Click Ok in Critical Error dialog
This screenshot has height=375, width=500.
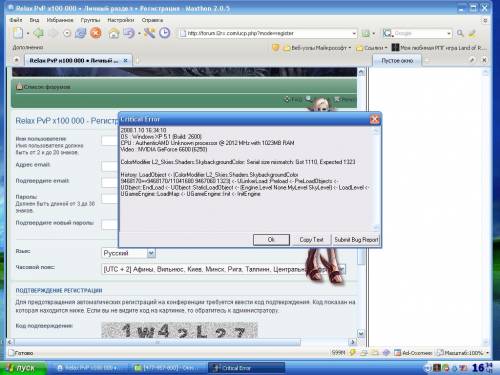(271, 240)
